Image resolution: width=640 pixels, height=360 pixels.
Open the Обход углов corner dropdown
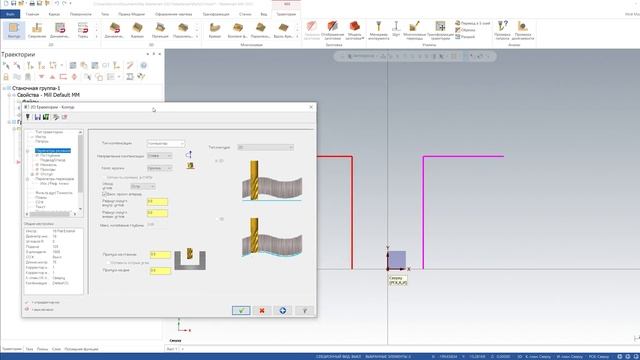[x=143, y=187]
